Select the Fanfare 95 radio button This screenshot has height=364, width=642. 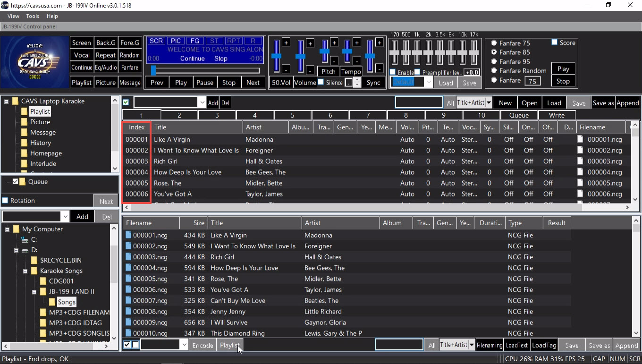494,61
